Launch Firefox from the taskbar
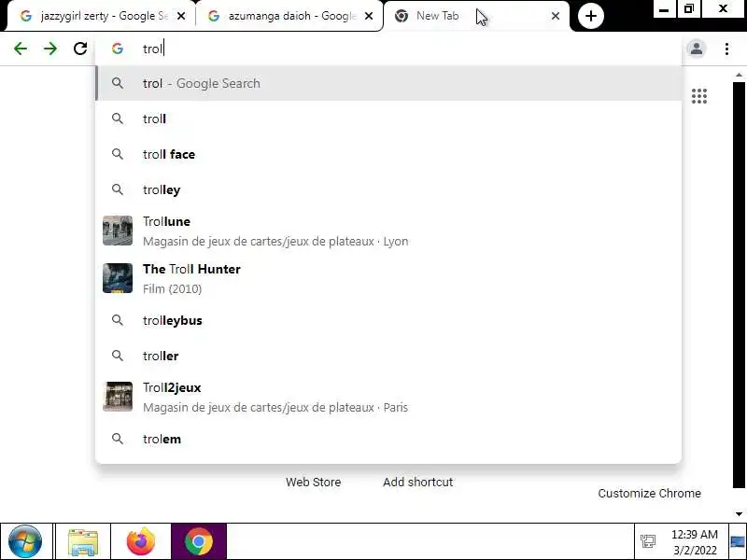The height and width of the screenshot is (560, 747). tap(141, 541)
